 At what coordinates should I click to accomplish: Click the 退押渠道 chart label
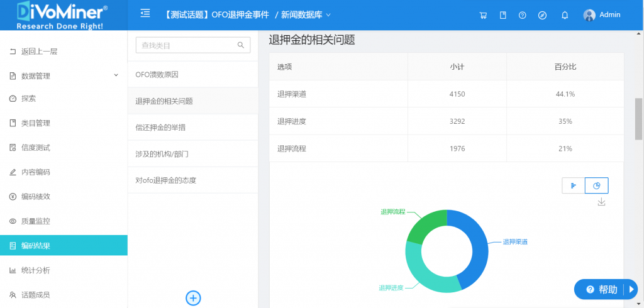click(515, 242)
